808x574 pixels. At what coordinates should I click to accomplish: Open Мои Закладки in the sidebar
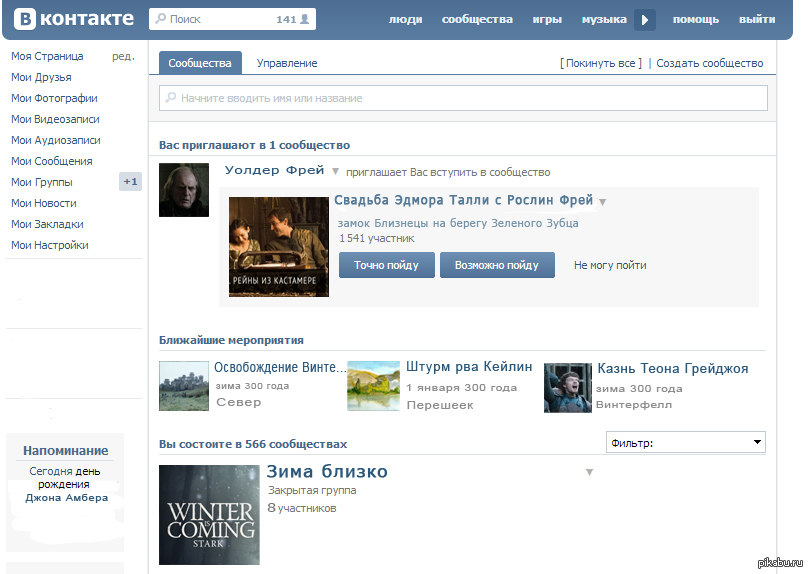point(47,224)
